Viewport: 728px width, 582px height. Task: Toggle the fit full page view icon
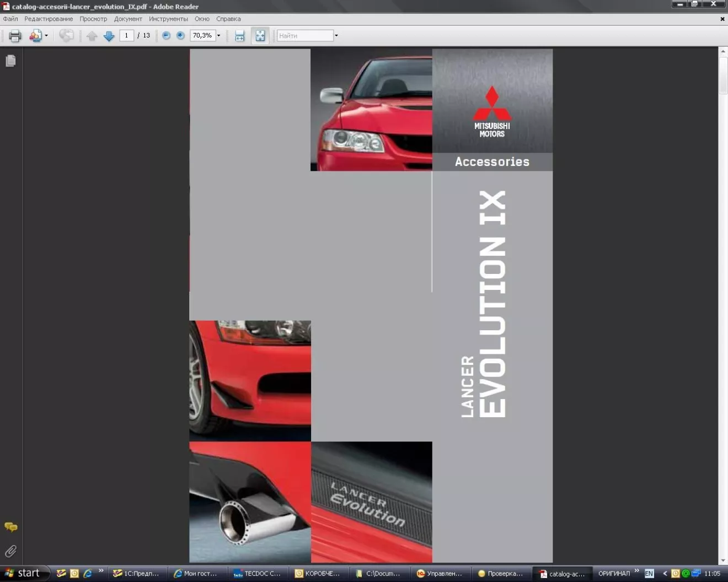[260, 36]
